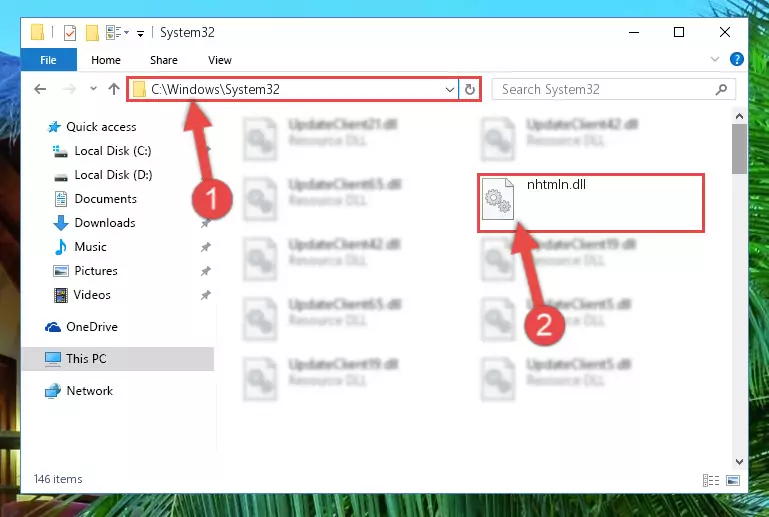Click the Documents page icon in sidebar
The height and width of the screenshot is (517, 769).
click(61, 199)
